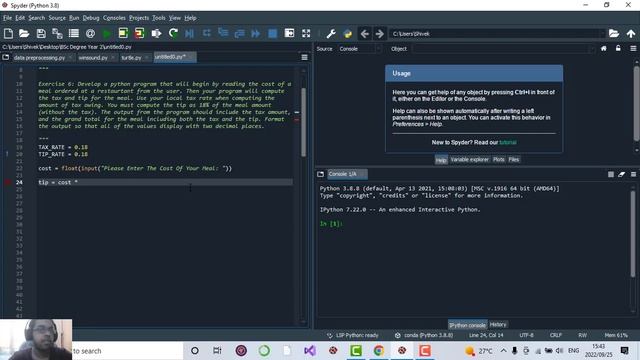Create a new file from the toolbar
640x360 pixels.
[x=8, y=33]
